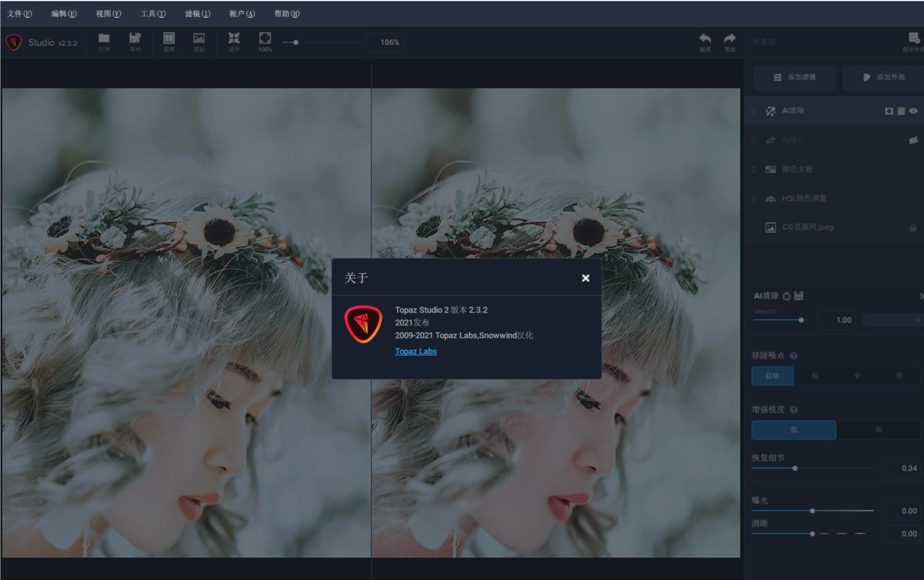Select 低 for 移除噪点
924x580 pixels.
[815, 376]
